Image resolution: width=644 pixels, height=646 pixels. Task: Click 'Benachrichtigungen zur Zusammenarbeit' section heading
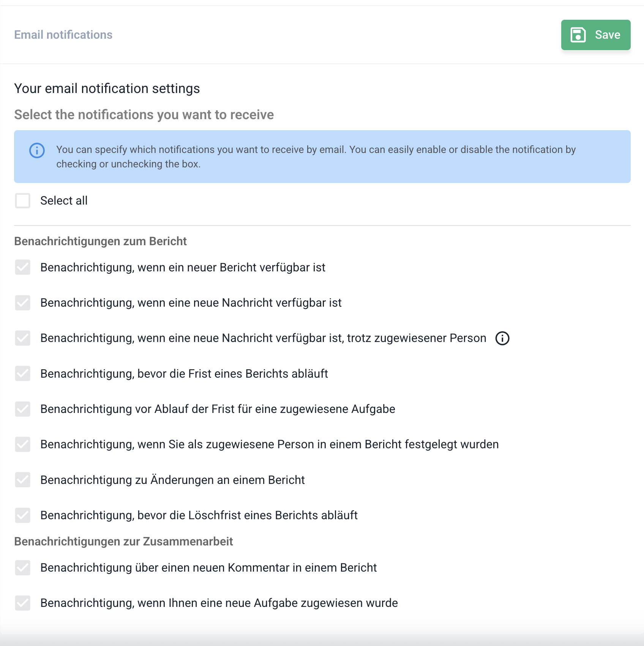pos(123,542)
